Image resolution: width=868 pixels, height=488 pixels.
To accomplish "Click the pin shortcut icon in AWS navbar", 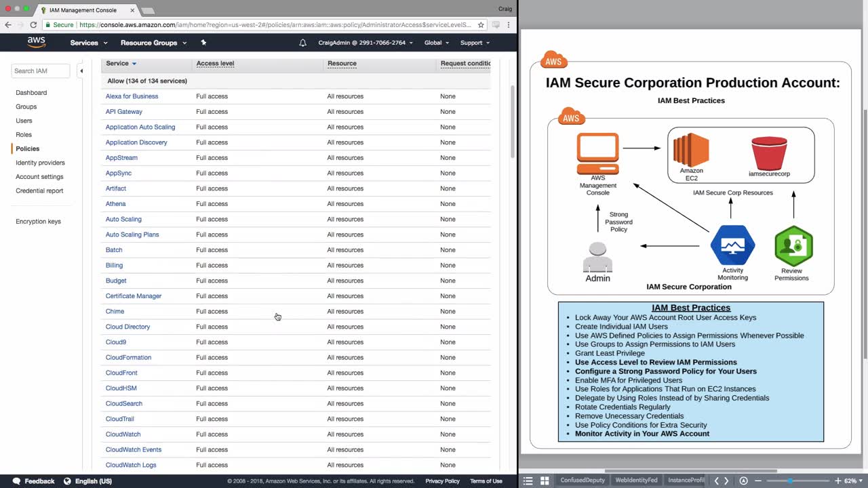I will [x=203, y=43].
